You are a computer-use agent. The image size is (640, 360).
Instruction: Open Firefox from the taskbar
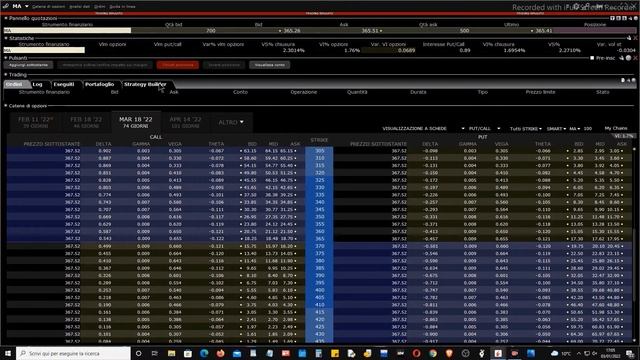[220, 353]
